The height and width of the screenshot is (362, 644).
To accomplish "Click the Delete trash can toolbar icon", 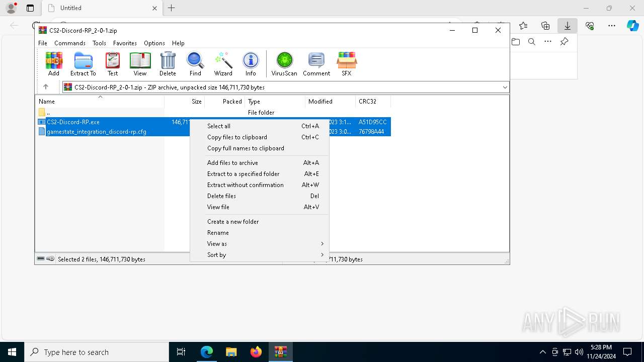I will [x=168, y=64].
